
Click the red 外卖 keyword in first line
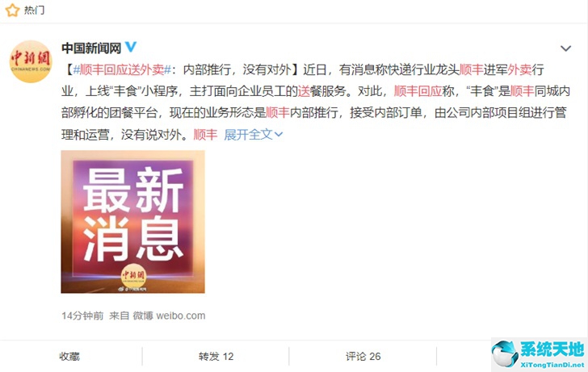click(519, 69)
